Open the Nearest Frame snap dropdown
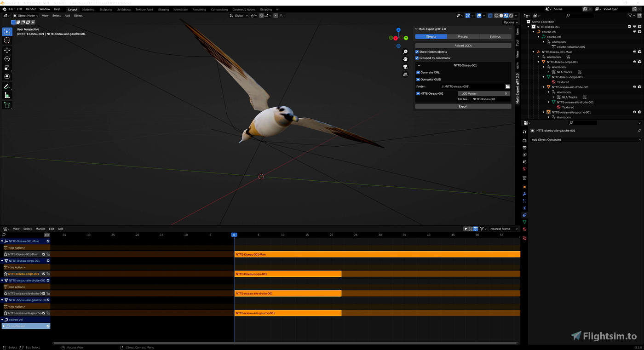The height and width of the screenshot is (350, 644). tap(503, 229)
